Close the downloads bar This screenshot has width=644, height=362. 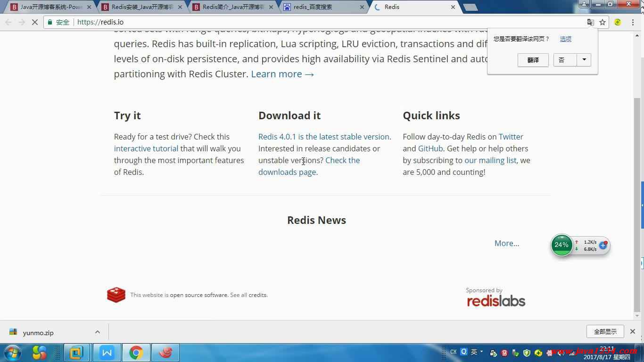pyautogui.click(x=633, y=332)
